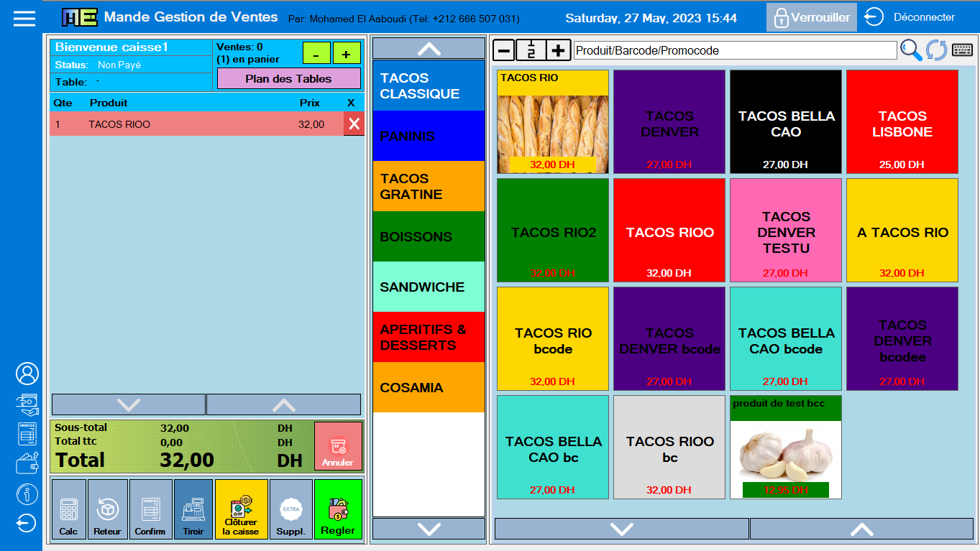This screenshot has width=980, height=551.
Task: Open Plan des Tables
Action: 288,78
